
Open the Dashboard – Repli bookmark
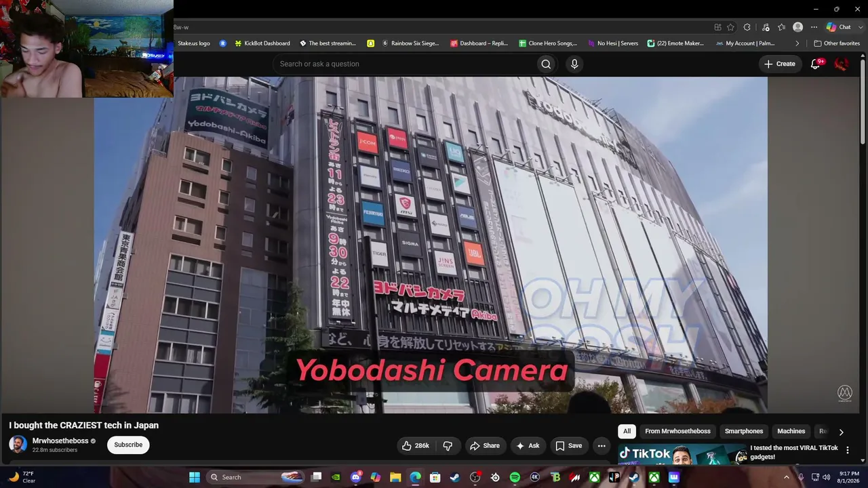(479, 43)
